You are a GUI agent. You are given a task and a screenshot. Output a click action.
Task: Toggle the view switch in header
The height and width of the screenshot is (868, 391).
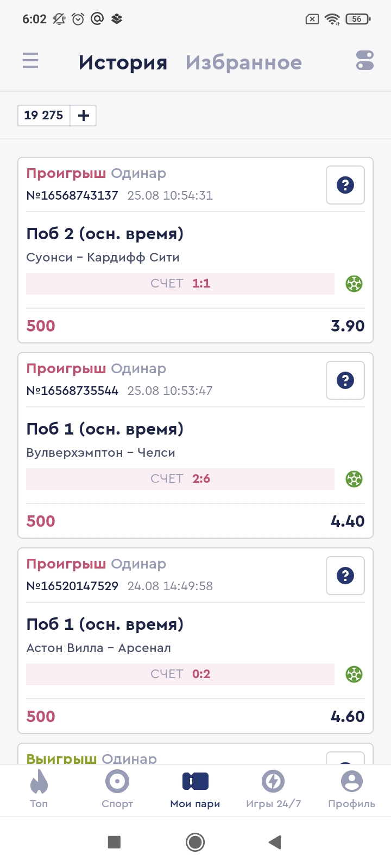[x=365, y=60]
